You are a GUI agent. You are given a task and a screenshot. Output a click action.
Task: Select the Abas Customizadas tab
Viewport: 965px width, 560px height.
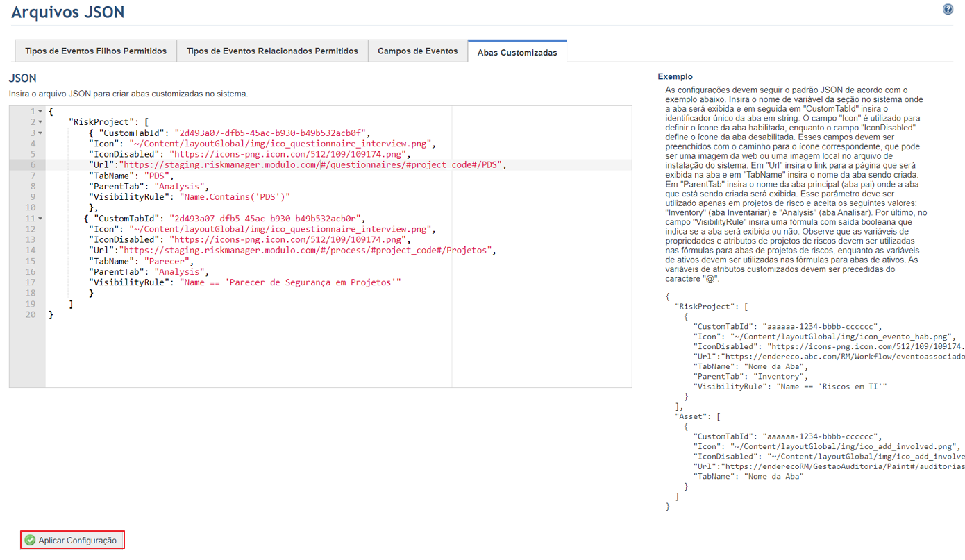[517, 52]
